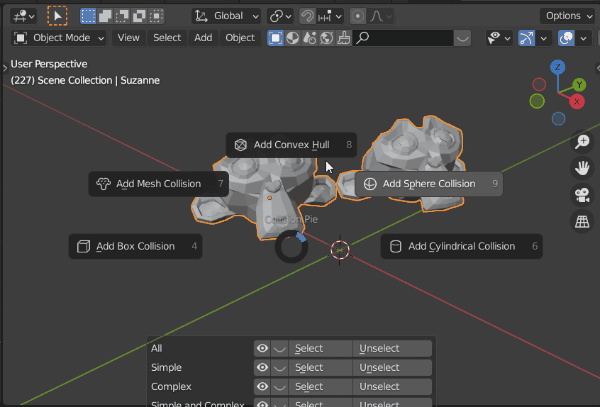Open the snapping options dropdown
The height and width of the screenshot is (407, 600).
pyautogui.click(x=329, y=16)
